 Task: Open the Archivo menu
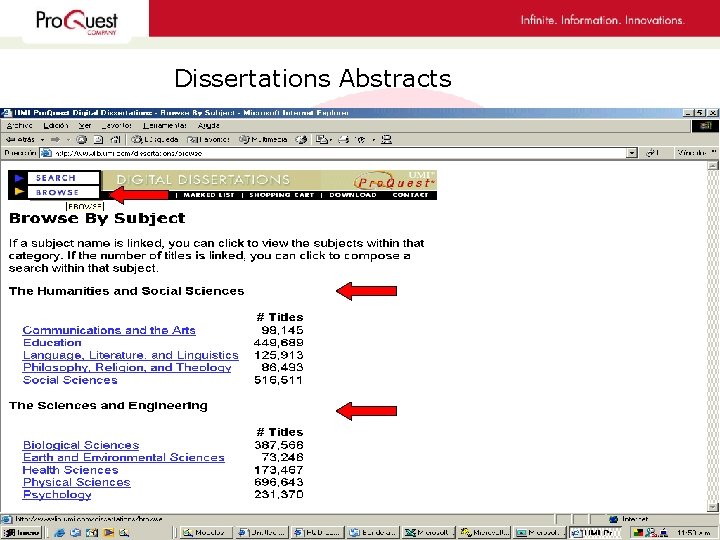tap(19, 125)
